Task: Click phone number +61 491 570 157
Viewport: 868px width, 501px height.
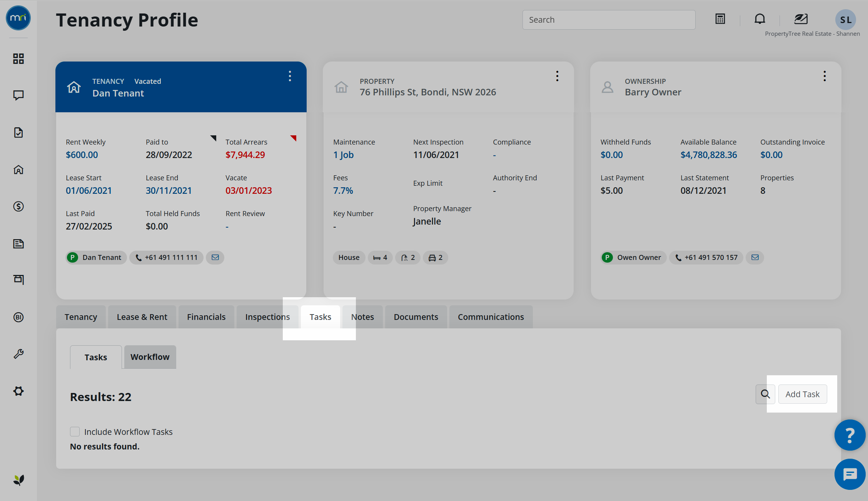Action: click(x=706, y=257)
